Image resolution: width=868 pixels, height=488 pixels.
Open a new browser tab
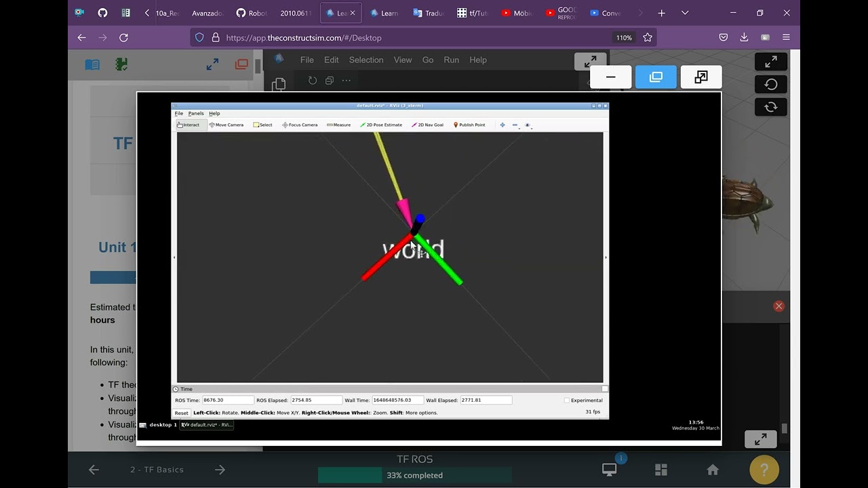tap(661, 13)
